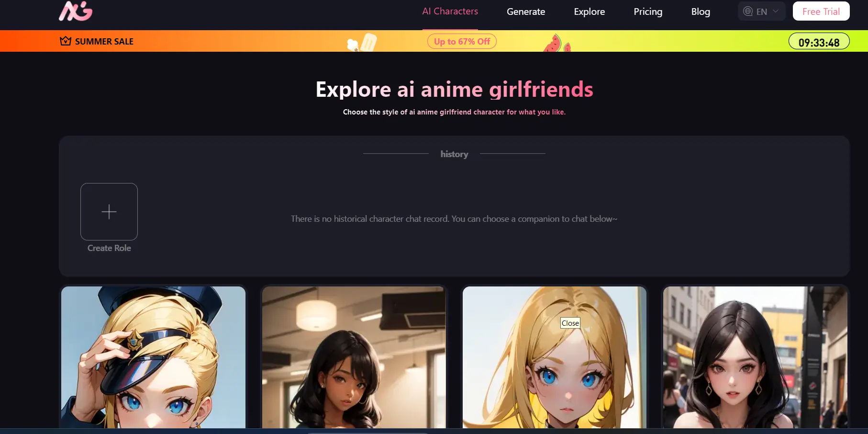Click the watermelon illustration on sale banner

[556, 43]
